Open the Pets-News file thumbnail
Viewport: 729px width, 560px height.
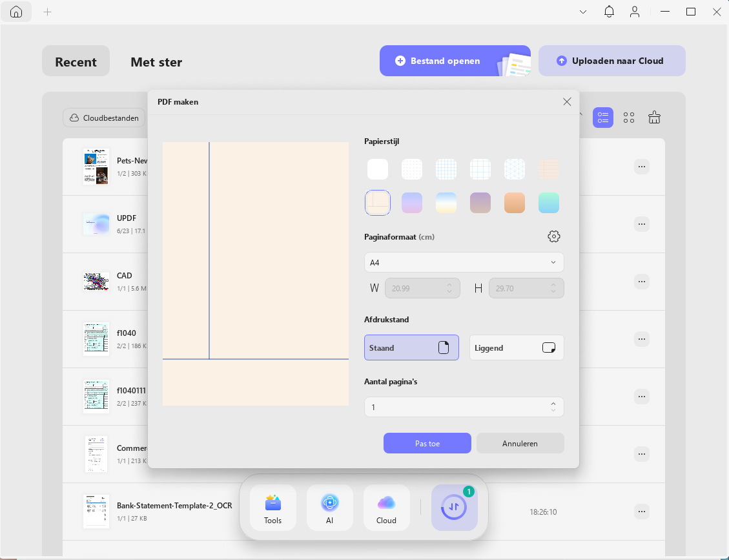(96, 167)
